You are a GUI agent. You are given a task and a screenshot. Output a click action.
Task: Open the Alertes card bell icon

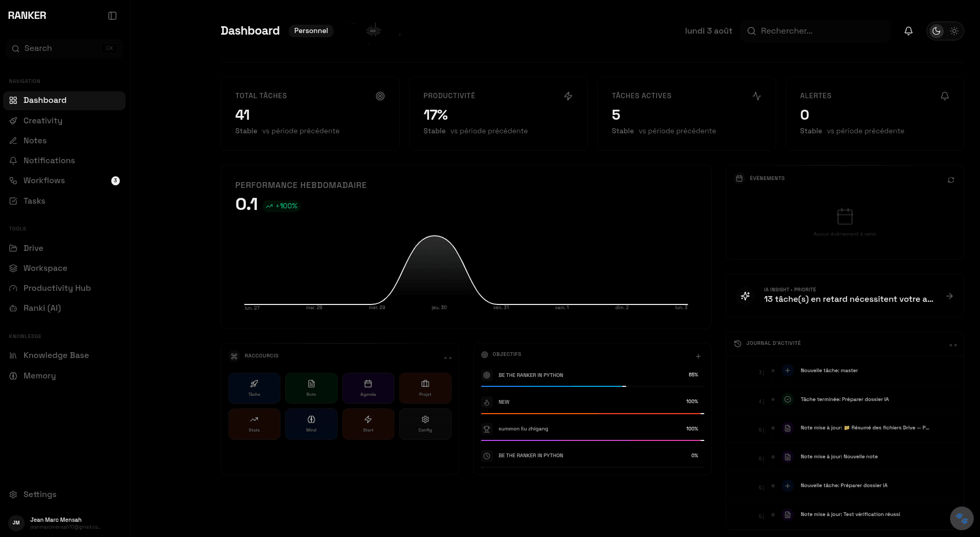(x=945, y=96)
